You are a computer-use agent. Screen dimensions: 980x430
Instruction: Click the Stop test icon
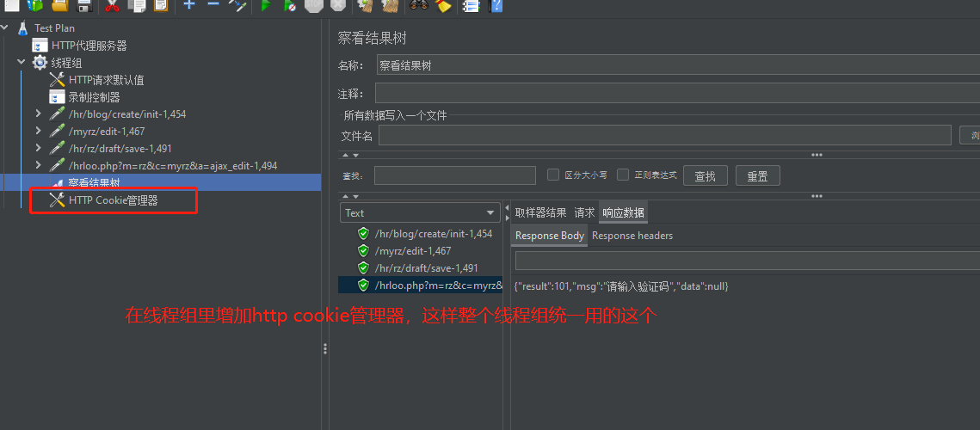tap(313, 5)
